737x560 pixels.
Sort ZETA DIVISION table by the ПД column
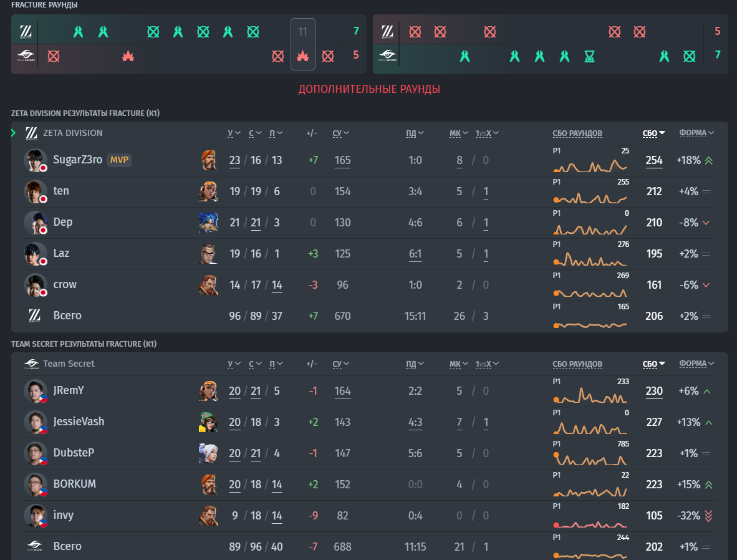point(415,133)
